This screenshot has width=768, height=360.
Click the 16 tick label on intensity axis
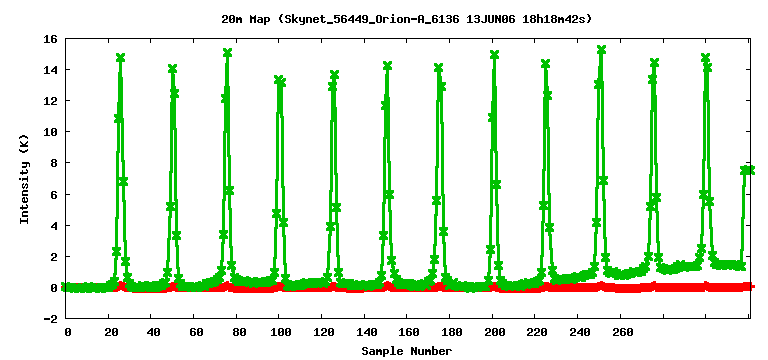click(x=50, y=39)
